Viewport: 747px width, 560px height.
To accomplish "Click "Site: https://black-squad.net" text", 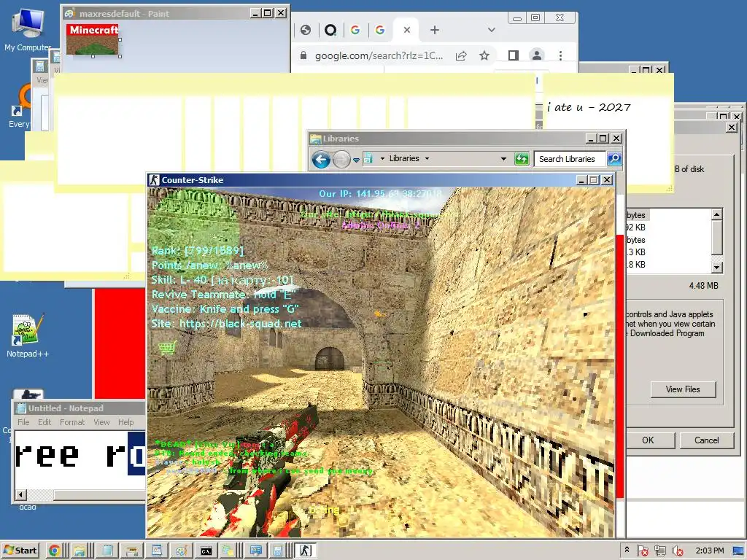I will click(x=226, y=324).
